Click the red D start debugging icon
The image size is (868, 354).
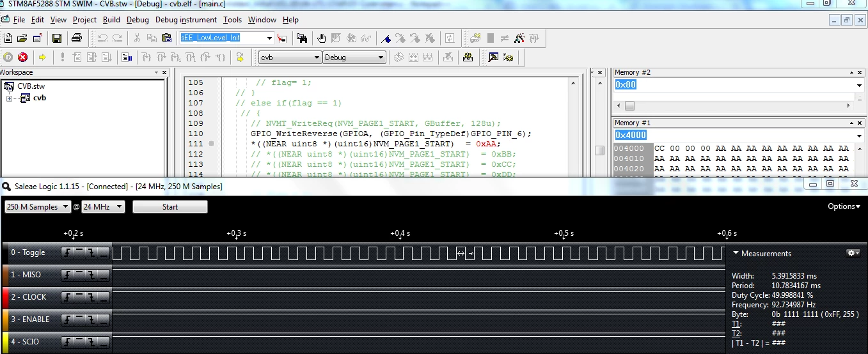pos(8,58)
